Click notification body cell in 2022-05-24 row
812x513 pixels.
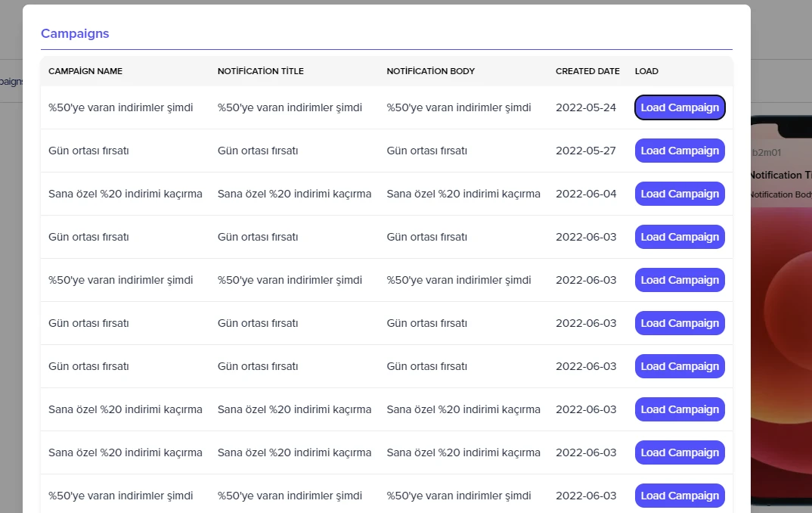click(x=459, y=107)
